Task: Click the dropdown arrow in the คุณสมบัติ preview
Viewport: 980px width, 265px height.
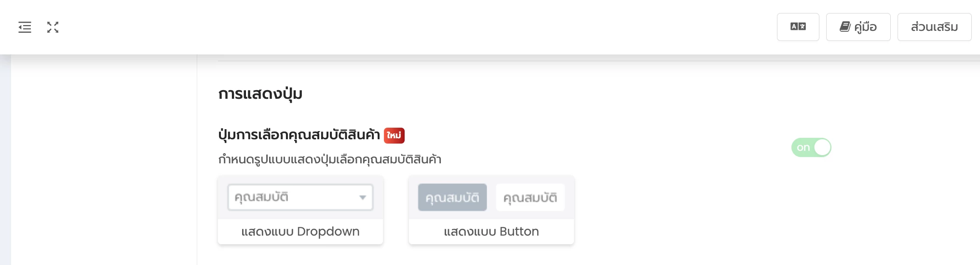Action: click(x=363, y=198)
